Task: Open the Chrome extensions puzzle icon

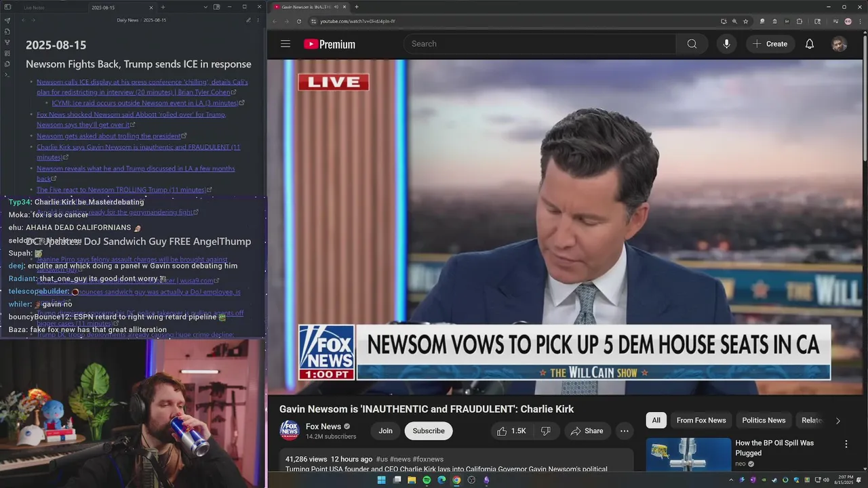Action: click(800, 21)
